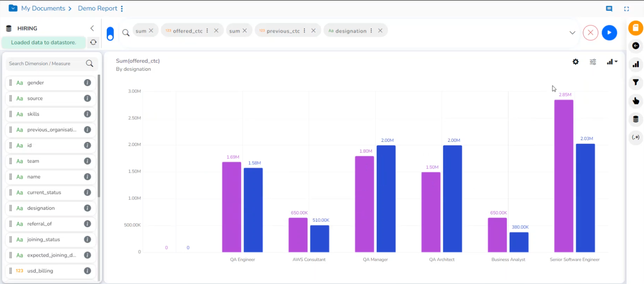Open the comments chat icon
Image resolution: width=644 pixels, height=284 pixels.
tap(609, 9)
